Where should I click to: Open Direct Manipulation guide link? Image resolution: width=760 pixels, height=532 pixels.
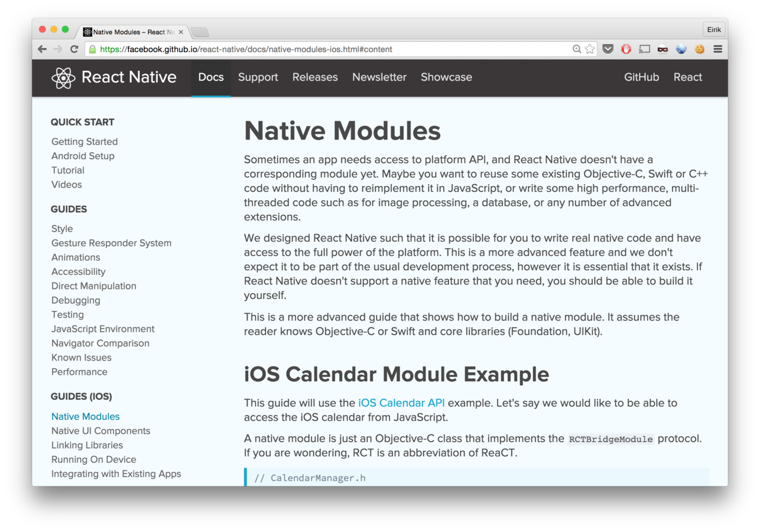pos(94,286)
